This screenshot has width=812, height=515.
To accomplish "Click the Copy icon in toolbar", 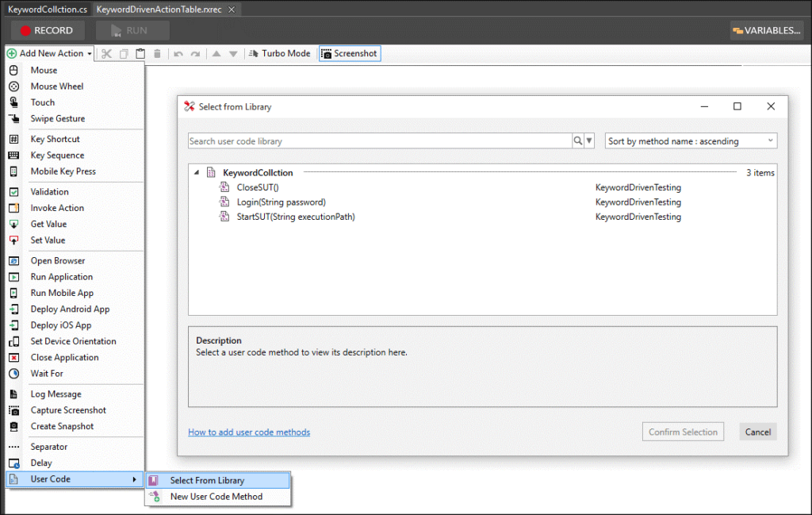I will click(x=124, y=54).
